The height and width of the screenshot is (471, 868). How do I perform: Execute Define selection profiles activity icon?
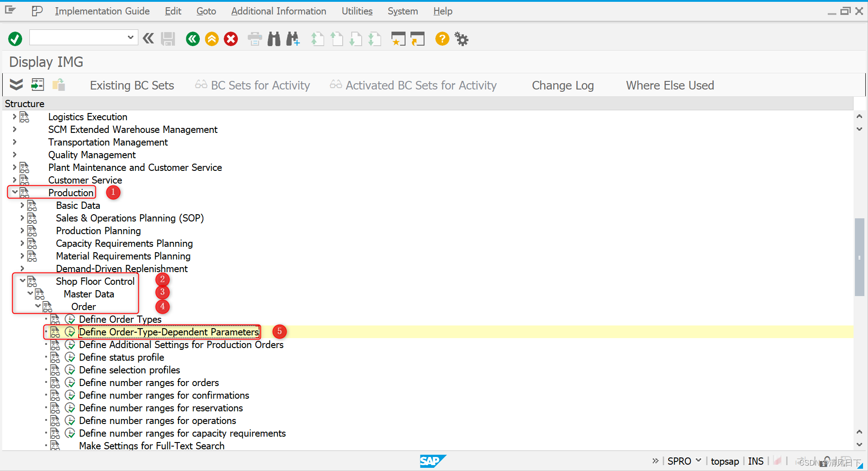(70, 370)
